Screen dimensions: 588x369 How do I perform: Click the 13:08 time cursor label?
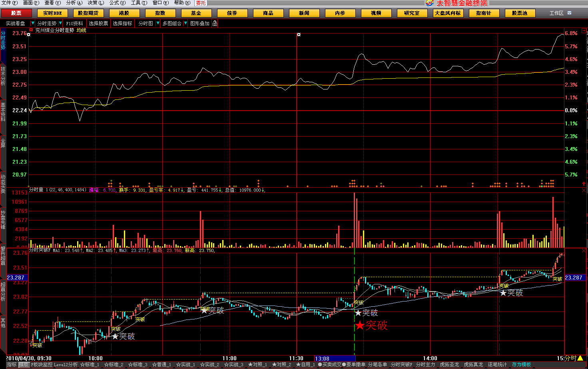pos(335,359)
